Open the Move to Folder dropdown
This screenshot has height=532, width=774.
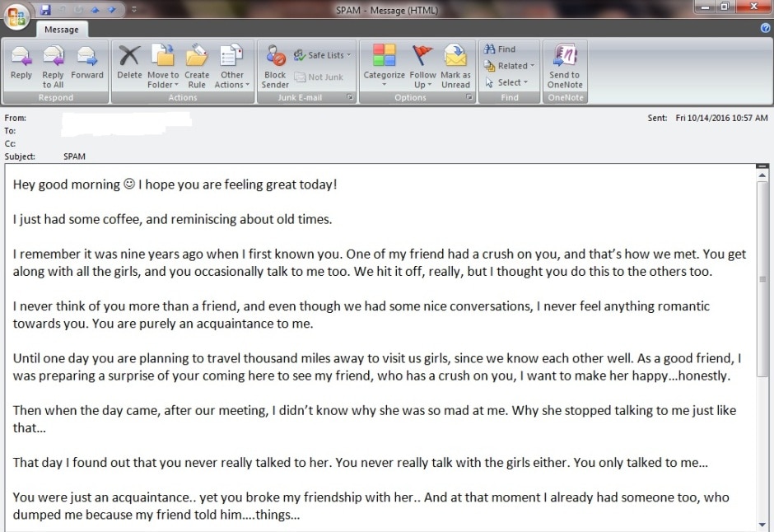163,66
